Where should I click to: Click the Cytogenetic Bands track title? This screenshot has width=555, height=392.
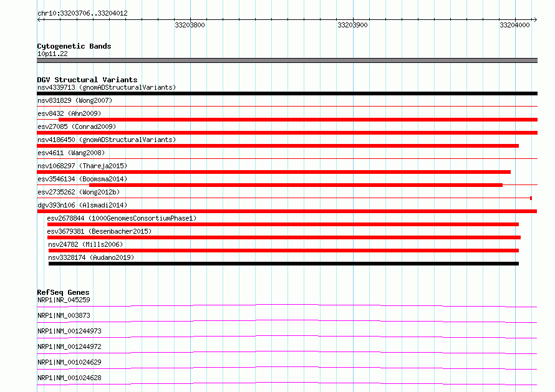[x=74, y=46]
